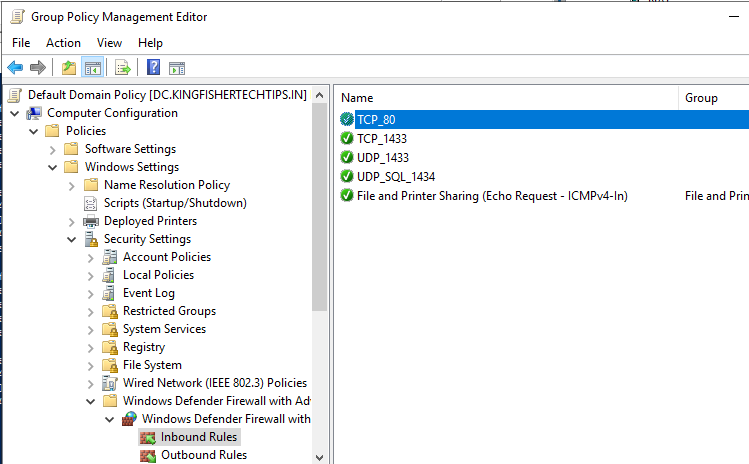Click the Inbound Rules firewall icon

148,437
